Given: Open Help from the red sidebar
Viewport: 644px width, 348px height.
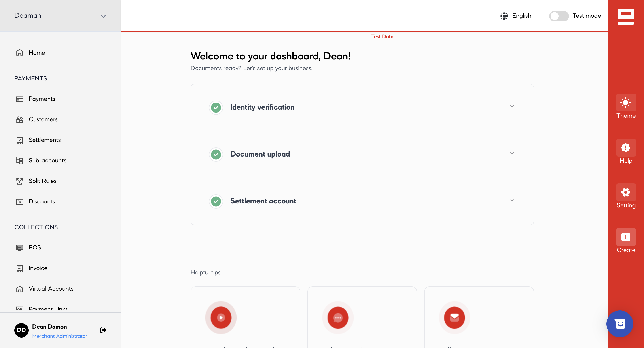Looking at the screenshot, I should 626,148.
